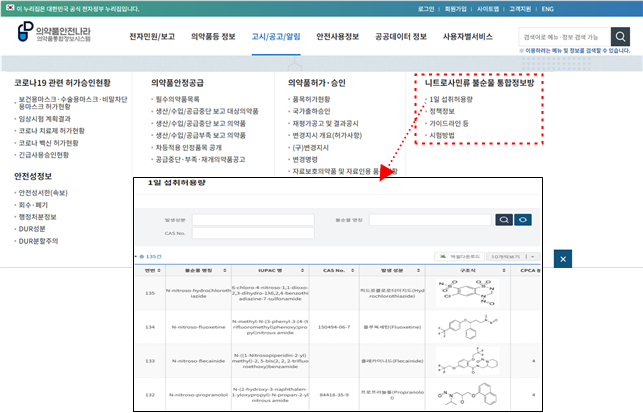Viewport: 643px width, 413px height.
Task: Click the 발생성분 input field
Action: [253, 220]
